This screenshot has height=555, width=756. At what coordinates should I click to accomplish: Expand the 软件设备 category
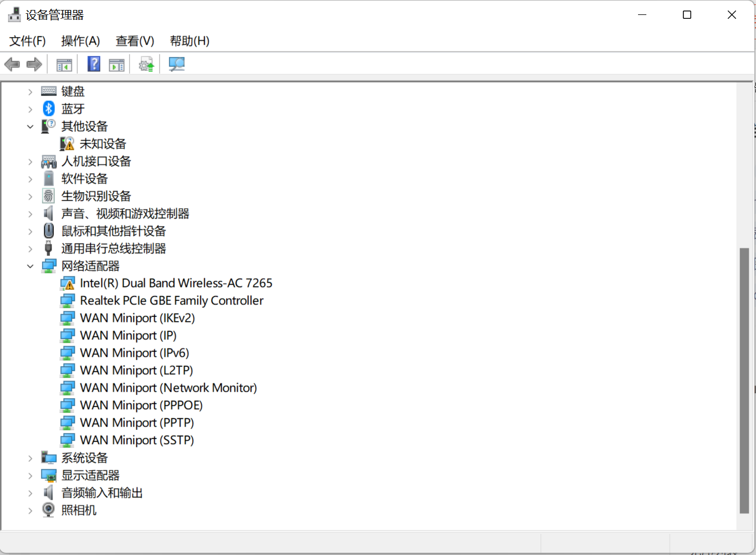click(30, 179)
